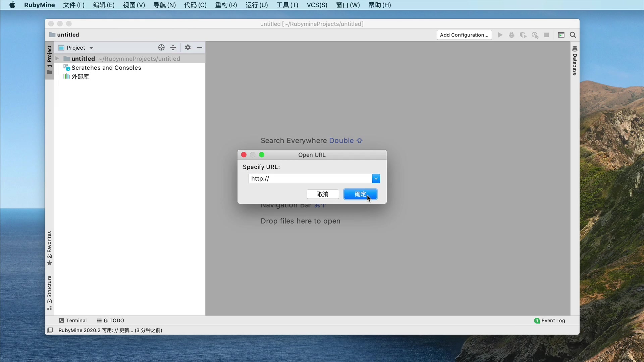Expand the untitled project tree node
The image size is (644, 362).
click(x=57, y=58)
